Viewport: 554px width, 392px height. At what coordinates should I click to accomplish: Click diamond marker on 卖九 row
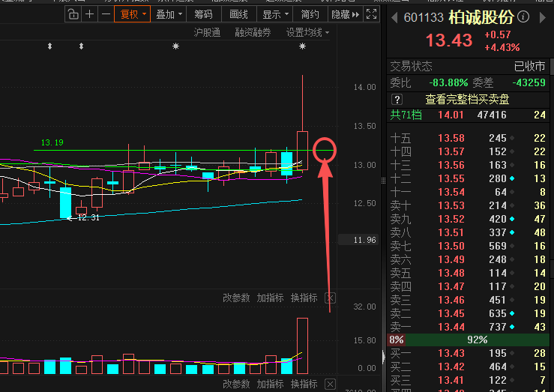click(x=512, y=220)
